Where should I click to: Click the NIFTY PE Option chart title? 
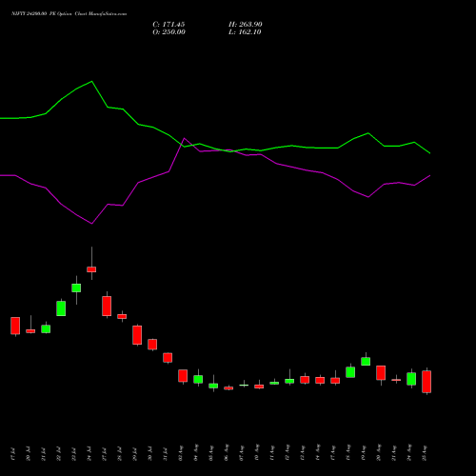point(69,13)
